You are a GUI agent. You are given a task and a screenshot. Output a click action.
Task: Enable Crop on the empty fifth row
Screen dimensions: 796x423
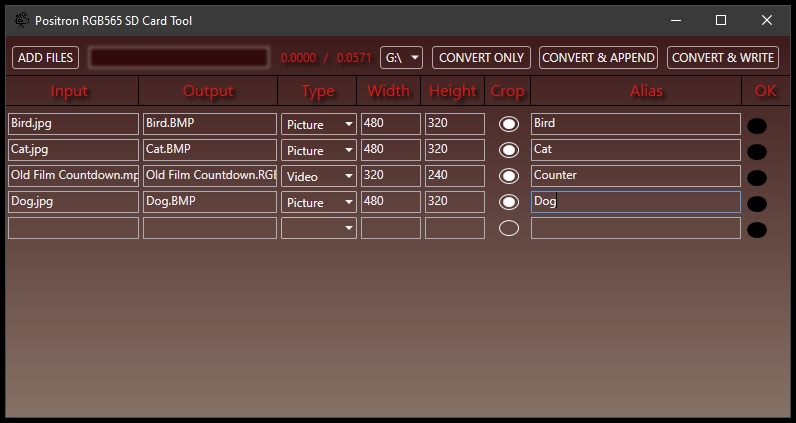point(509,228)
